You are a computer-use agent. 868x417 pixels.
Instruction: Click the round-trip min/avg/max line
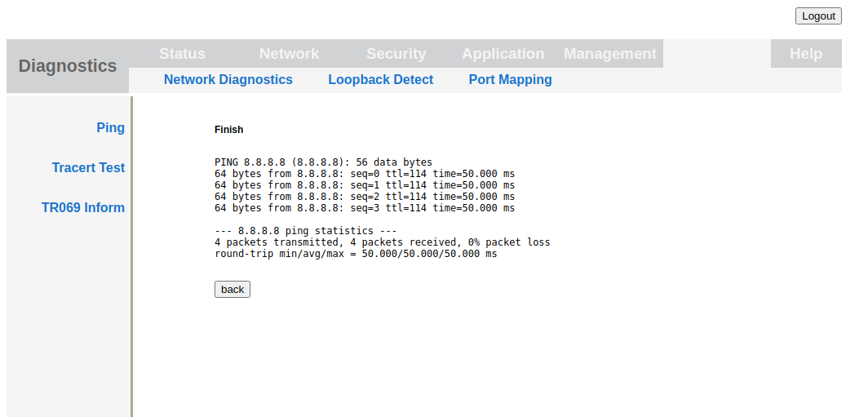(355, 254)
